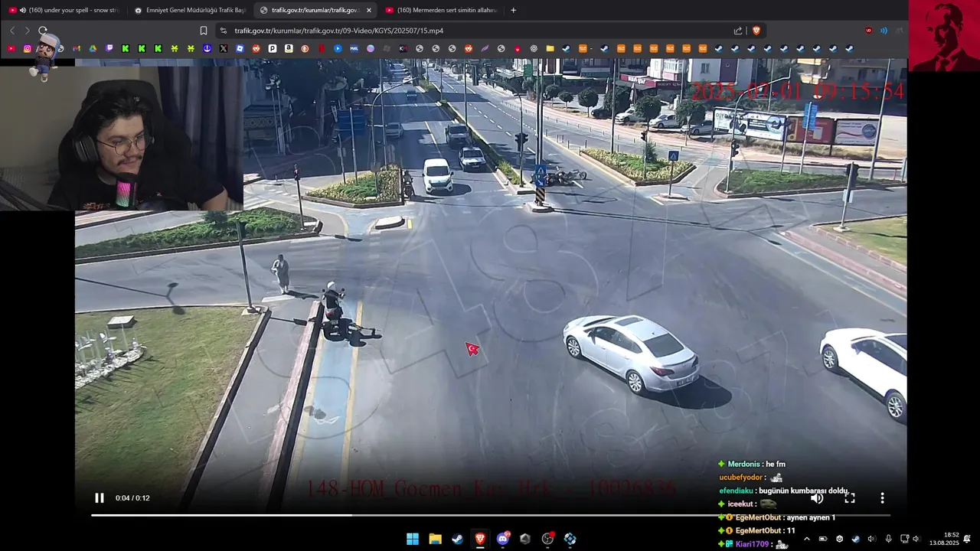Open the Gmail bookmark
Screen dimensions: 980x551
click(77, 48)
